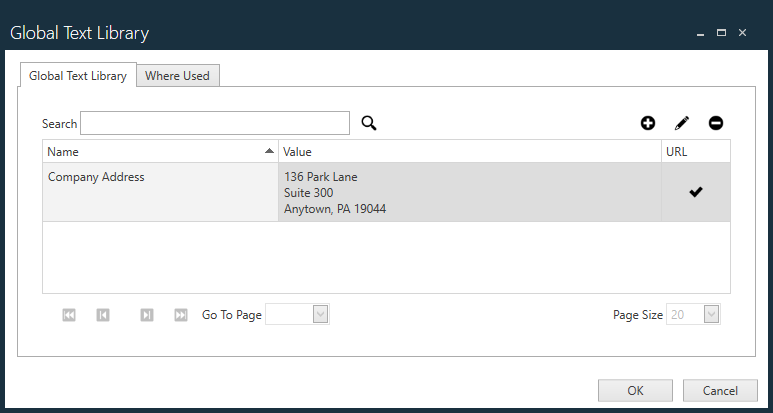Go to the first page
Image resolution: width=773 pixels, height=413 pixels.
coord(69,315)
